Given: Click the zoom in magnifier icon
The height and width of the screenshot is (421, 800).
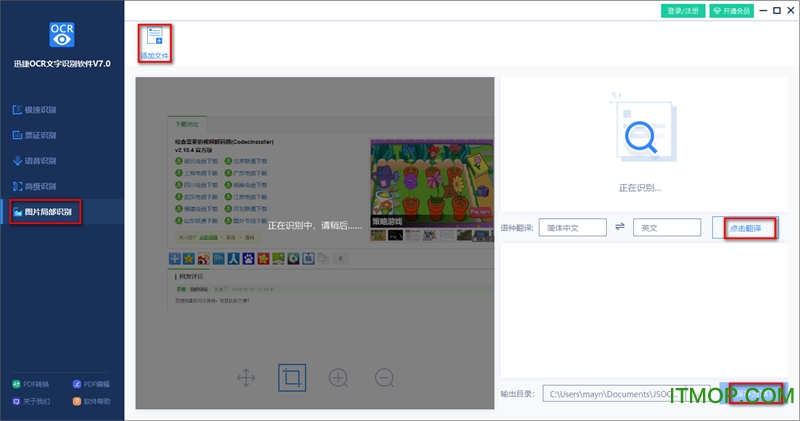Looking at the screenshot, I should coord(339,378).
